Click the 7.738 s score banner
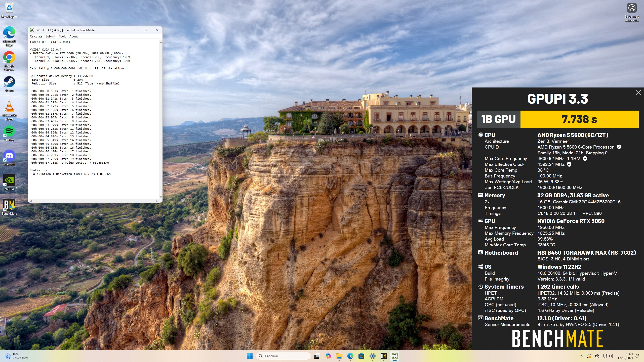This screenshot has width=644, height=362. [x=579, y=119]
